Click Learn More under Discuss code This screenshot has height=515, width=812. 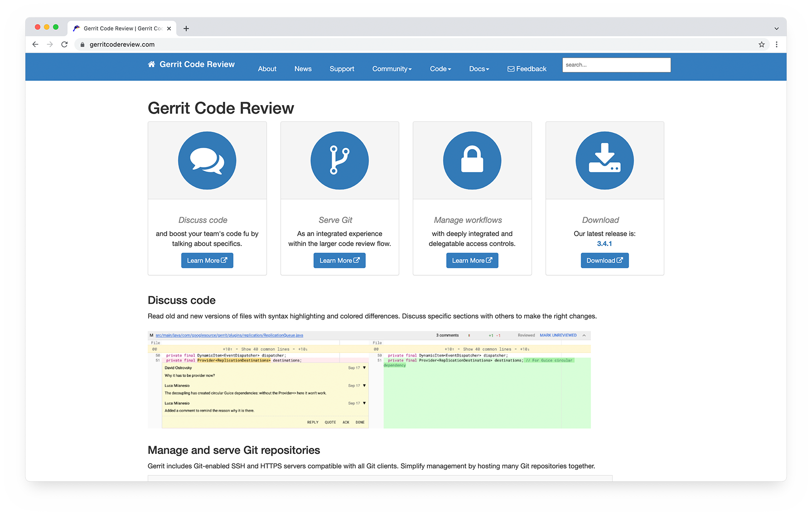pyautogui.click(x=207, y=260)
